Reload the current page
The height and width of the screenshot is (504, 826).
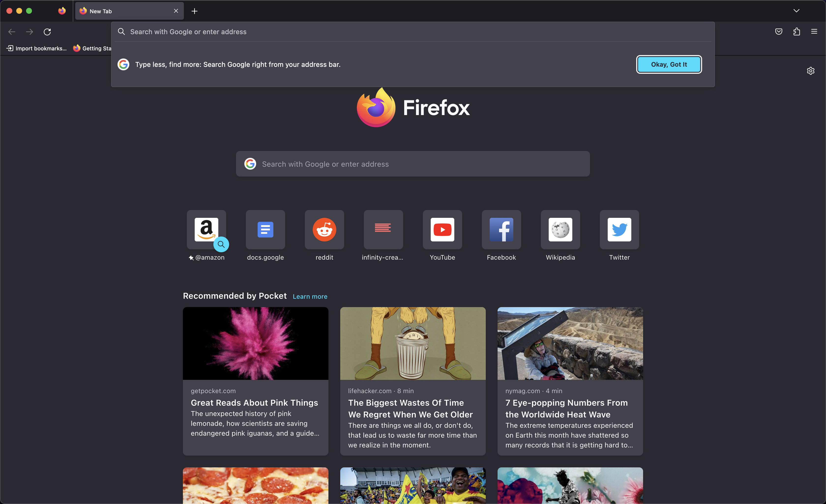47,32
